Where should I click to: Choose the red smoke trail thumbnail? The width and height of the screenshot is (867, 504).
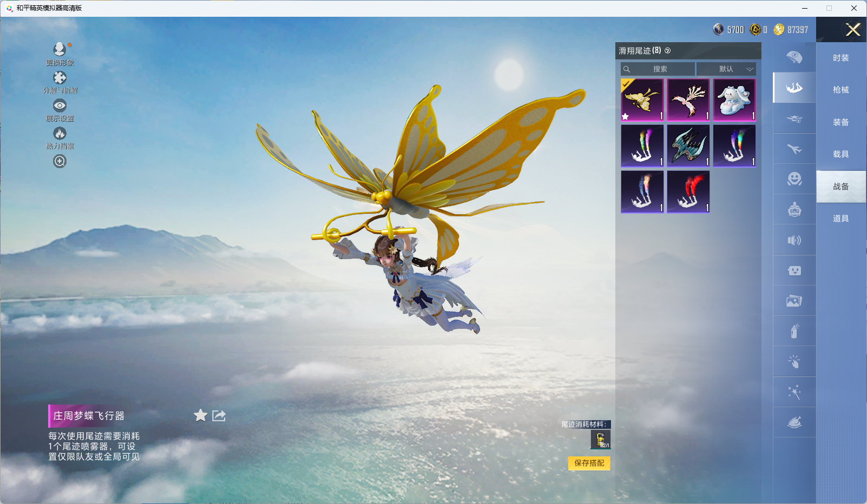[x=688, y=192]
